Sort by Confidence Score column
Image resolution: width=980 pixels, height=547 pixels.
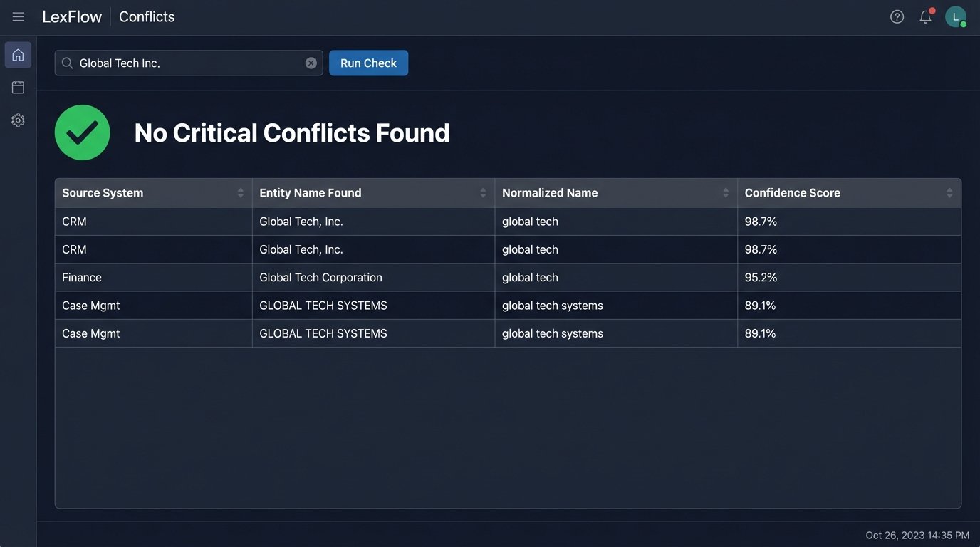point(949,193)
